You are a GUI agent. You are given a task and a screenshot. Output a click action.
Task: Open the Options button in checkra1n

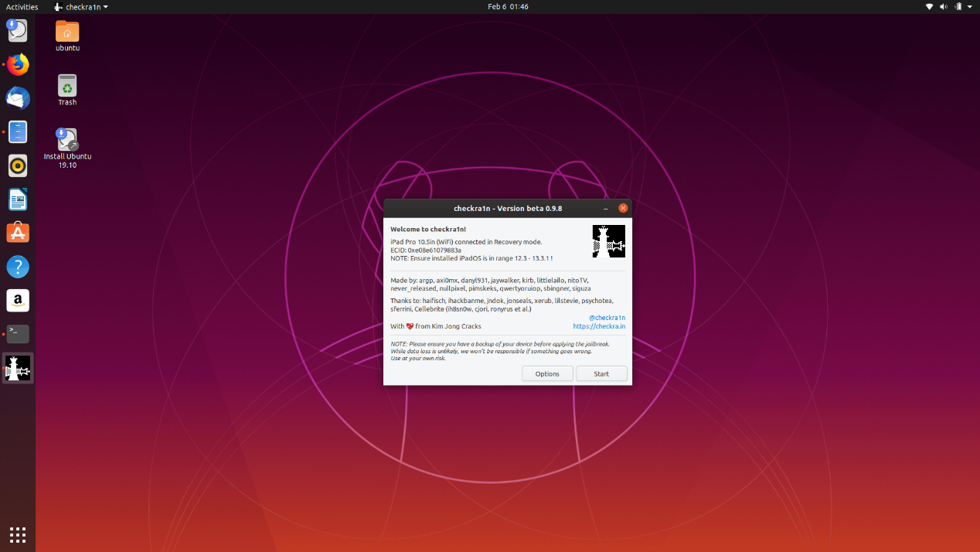(547, 373)
